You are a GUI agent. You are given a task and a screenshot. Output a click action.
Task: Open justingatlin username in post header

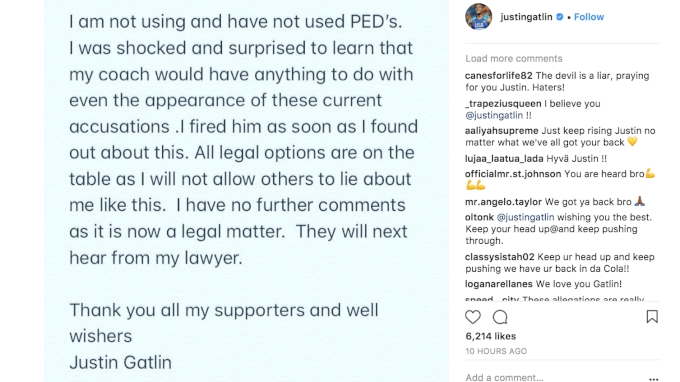(526, 17)
